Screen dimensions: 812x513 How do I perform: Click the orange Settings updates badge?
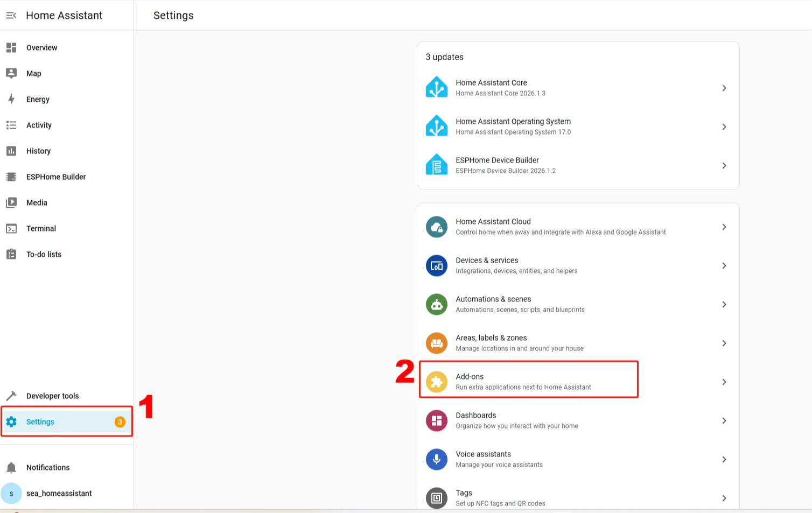120,422
